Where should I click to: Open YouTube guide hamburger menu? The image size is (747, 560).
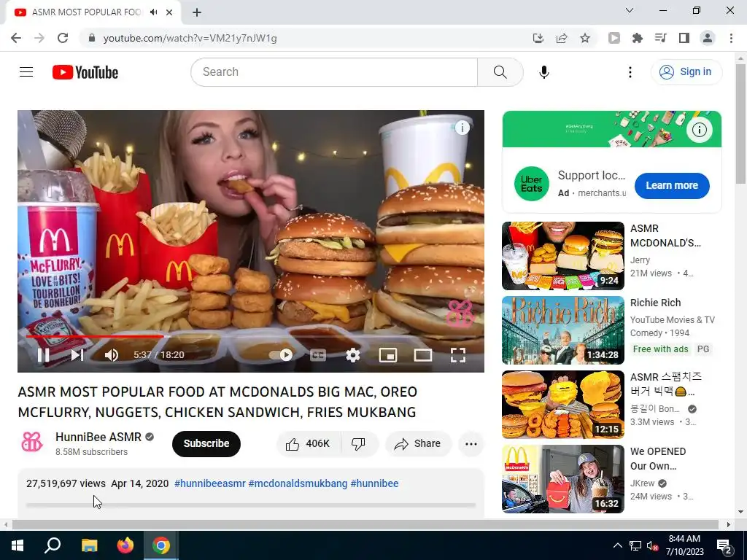[x=26, y=72]
